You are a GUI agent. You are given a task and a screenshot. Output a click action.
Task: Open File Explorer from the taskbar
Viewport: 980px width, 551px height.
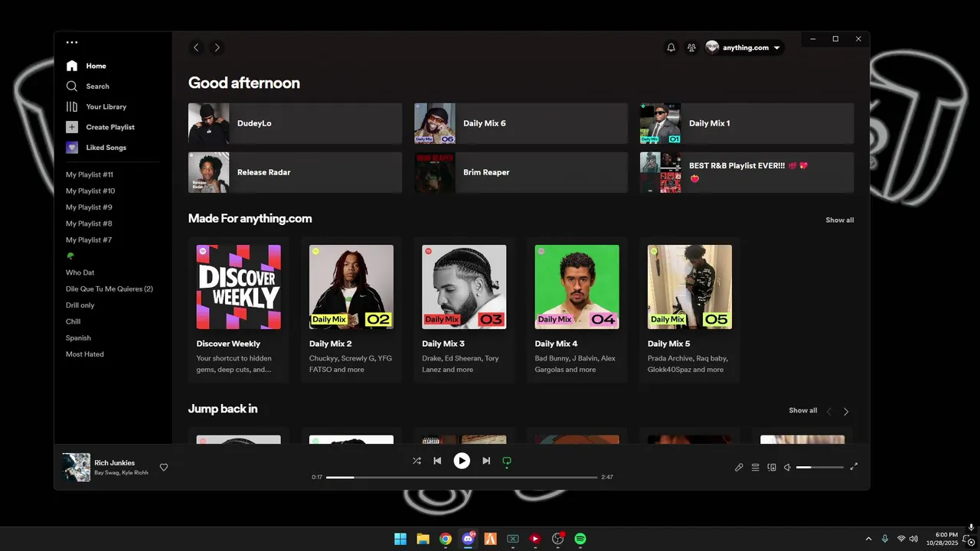tap(423, 539)
